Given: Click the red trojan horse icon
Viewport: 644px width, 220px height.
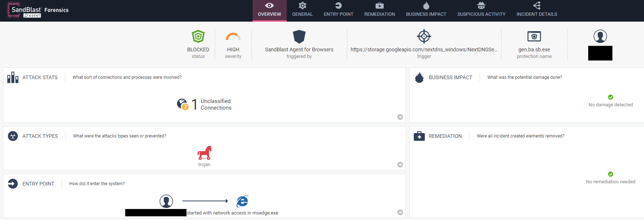Looking at the screenshot, I should pyautogui.click(x=205, y=153).
